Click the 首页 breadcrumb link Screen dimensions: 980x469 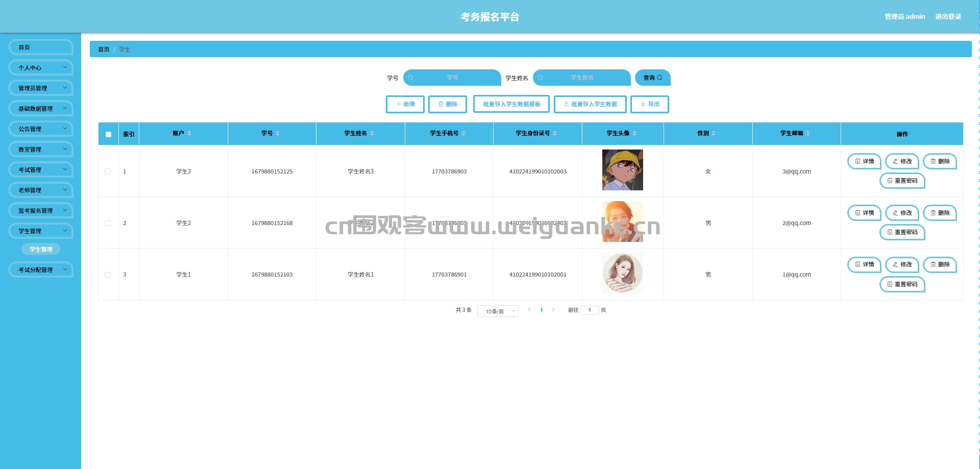104,50
